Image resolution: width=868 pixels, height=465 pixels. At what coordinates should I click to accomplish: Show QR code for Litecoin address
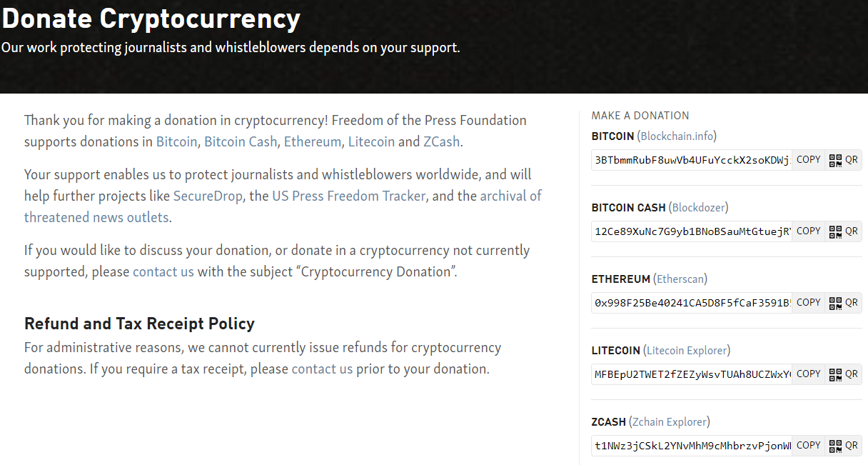(843, 374)
